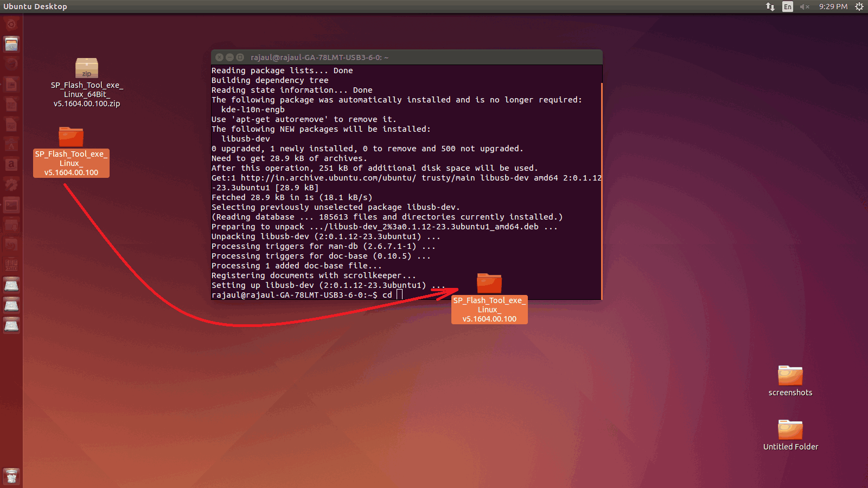Open LibreOffice Writer from the launcher
This screenshot has height=488, width=868.
11,84
